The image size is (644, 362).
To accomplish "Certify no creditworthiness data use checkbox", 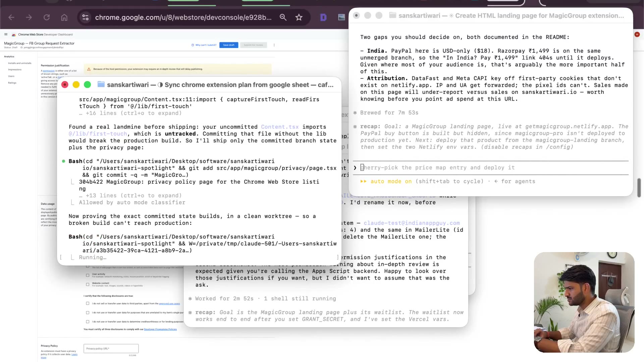I will pyautogui.click(x=88, y=321).
